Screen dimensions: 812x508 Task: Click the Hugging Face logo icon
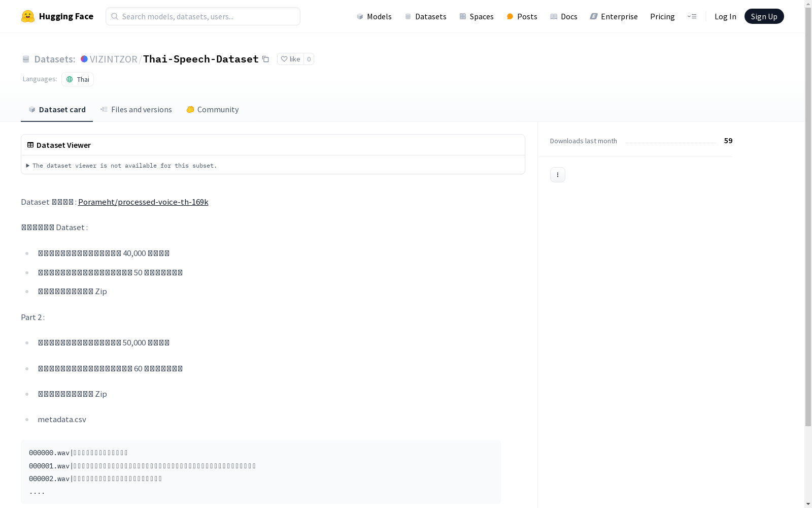pos(28,16)
